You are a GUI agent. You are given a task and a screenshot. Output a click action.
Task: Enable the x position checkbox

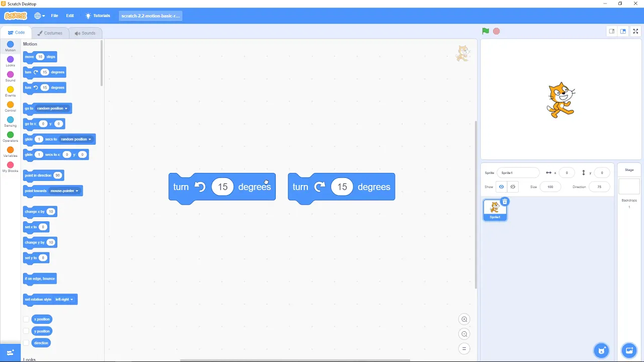pyautogui.click(x=26, y=319)
